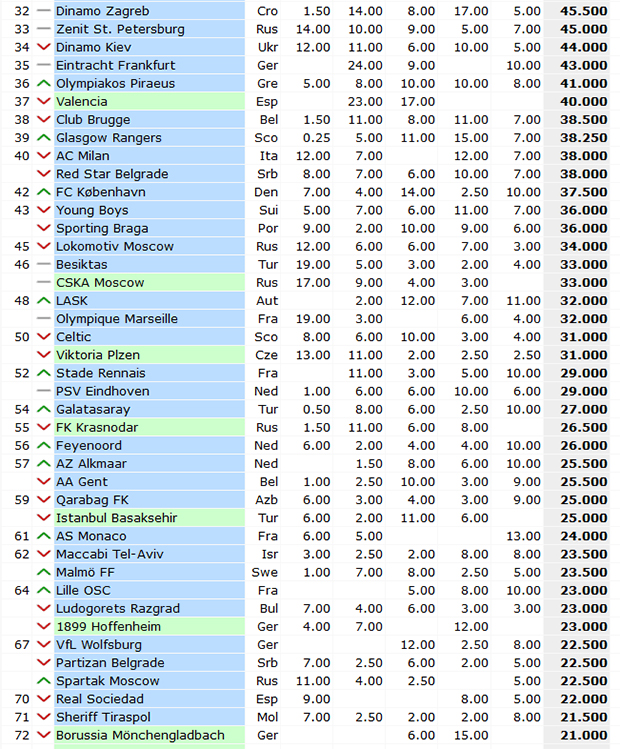Click the down arrow beside Celtic
The height and width of the screenshot is (749, 620).
coord(43,337)
